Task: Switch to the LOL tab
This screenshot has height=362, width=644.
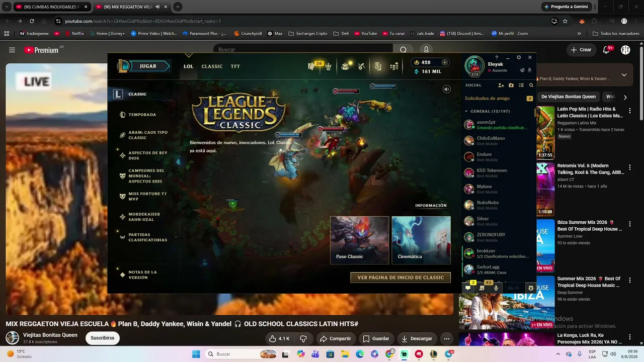Action: [x=188, y=66]
